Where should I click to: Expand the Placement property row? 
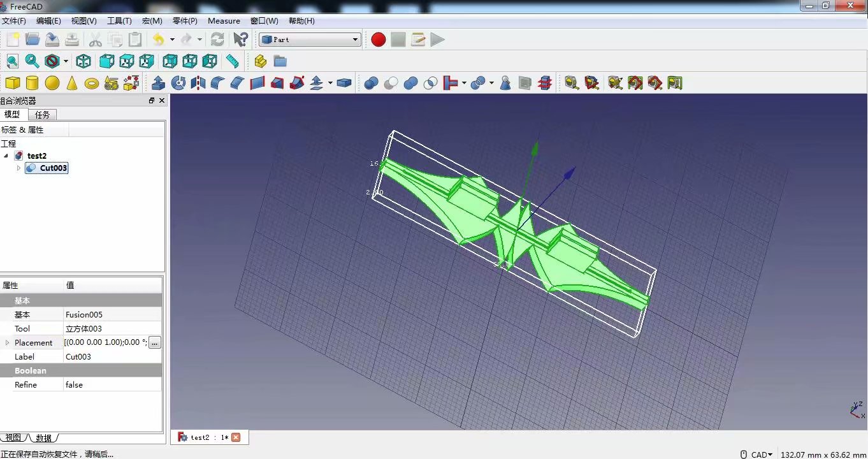[x=8, y=343]
